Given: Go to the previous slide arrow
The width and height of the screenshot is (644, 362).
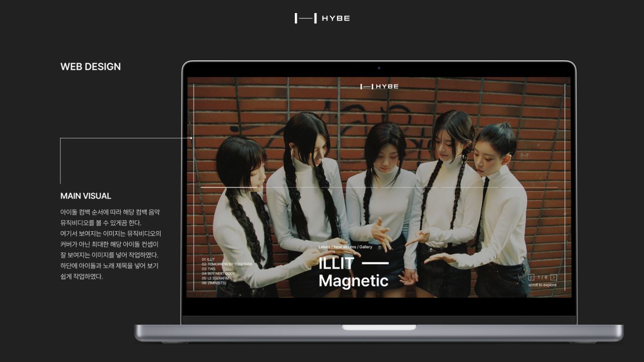Looking at the screenshot, I should 531,278.
